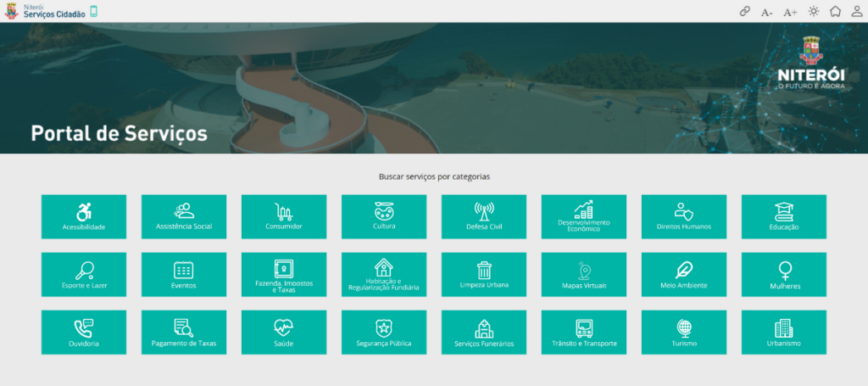Screen dimensions: 868x386
Task: Open Fazenda, Impostos e Taxas tile
Action: click(x=284, y=275)
